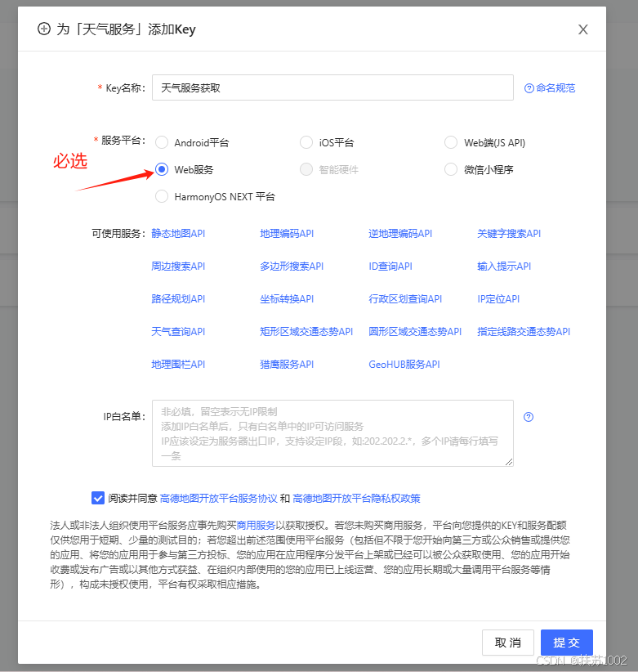Click the plus-circle icon beside the dialog title
This screenshot has width=638, height=672.
coord(43,29)
